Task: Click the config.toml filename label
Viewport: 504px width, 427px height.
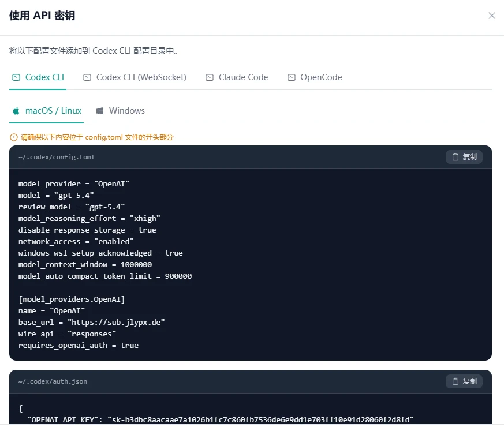Action: (56, 156)
